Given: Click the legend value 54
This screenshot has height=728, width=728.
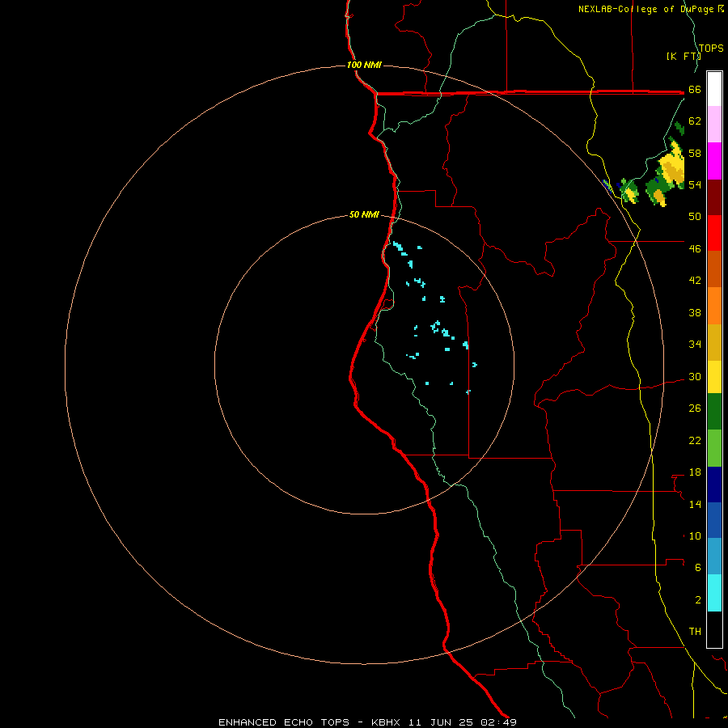Looking at the screenshot, I should [x=695, y=184].
